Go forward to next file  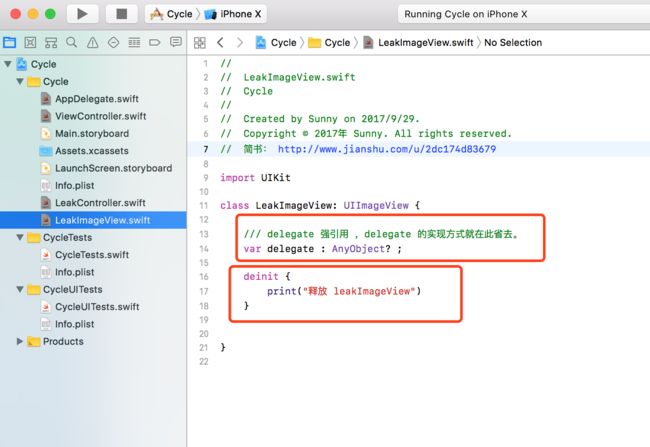[x=240, y=42]
